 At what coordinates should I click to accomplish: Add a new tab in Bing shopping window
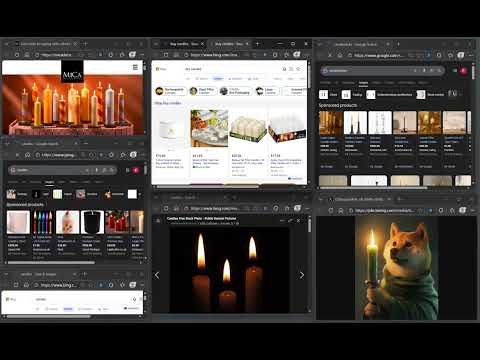coord(257,44)
